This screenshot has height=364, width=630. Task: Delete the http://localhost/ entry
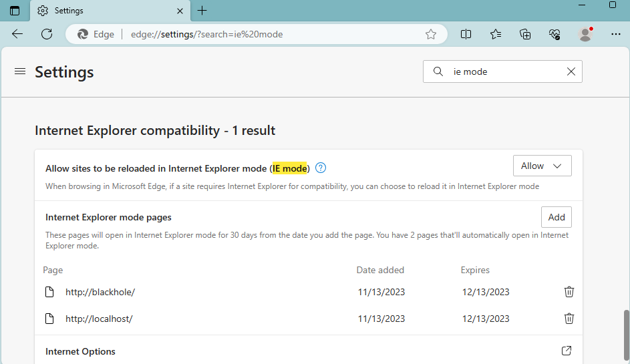tap(569, 319)
